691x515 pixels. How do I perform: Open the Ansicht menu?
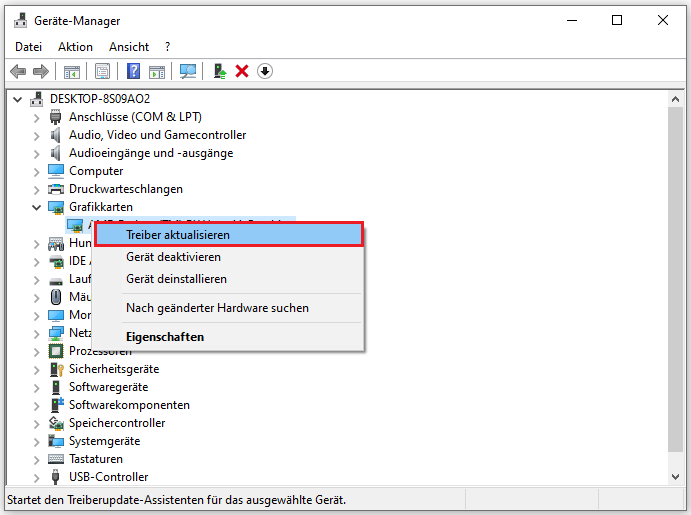tap(129, 47)
